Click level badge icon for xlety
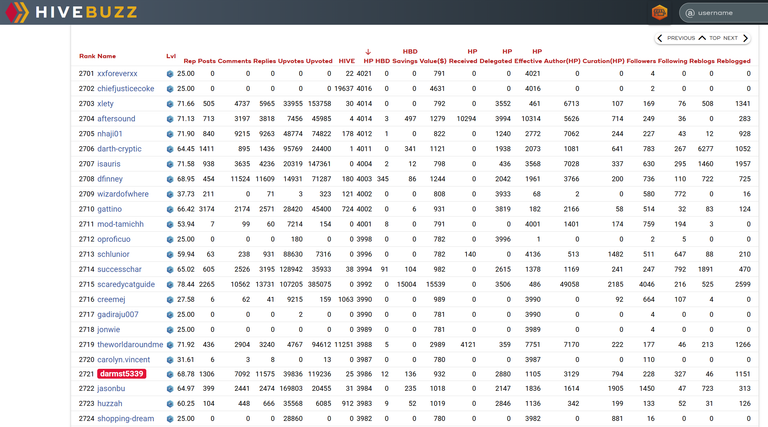The width and height of the screenshot is (768, 427). [x=170, y=104]
